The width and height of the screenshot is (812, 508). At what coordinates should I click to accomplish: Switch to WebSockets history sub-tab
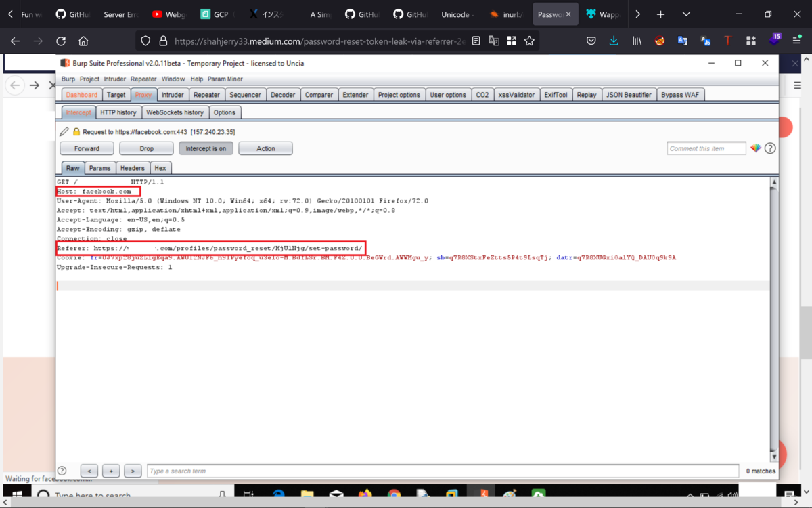(x=175, y=112)
